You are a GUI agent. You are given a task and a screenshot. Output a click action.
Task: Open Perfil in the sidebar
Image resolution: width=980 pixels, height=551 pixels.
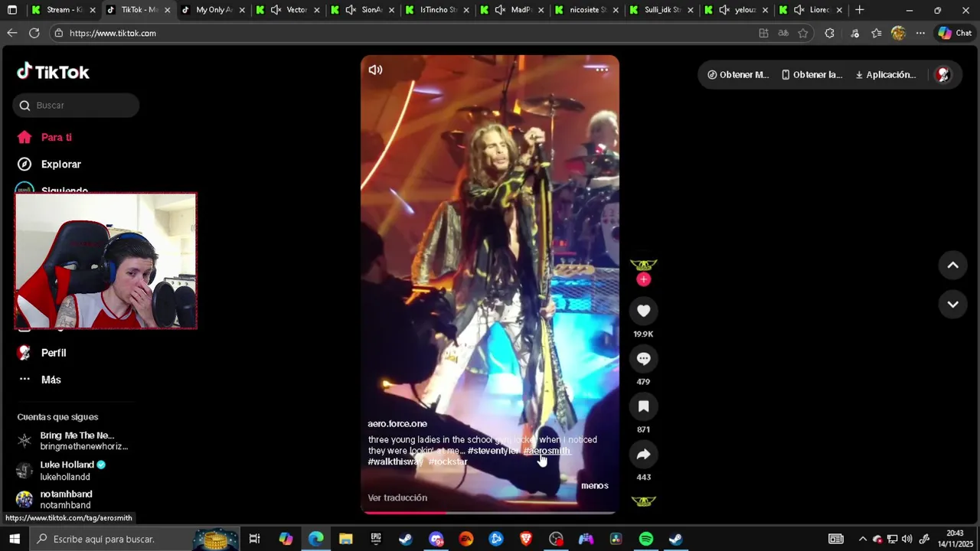pyautogui.click(x=54, y=353)
